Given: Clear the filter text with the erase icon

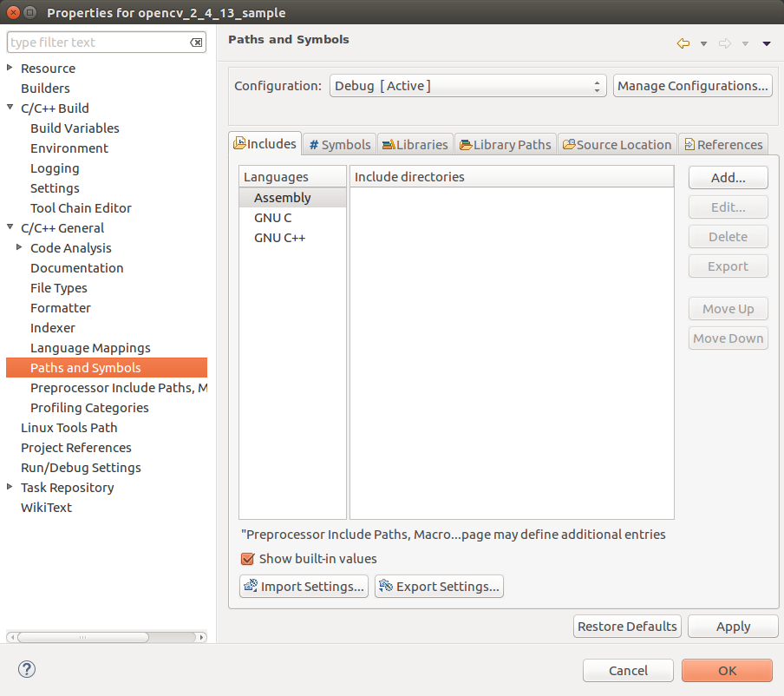Looking at the screenshot, I should (x=196, y=43).
